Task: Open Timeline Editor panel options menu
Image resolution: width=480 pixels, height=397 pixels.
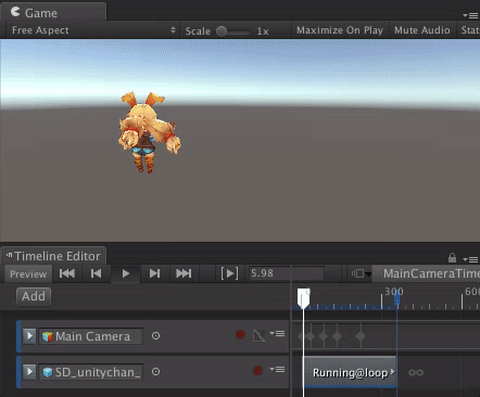Action: tap(470, 259)
